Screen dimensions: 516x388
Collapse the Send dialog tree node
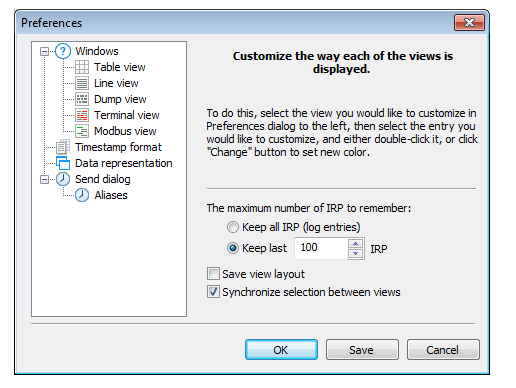[x=44, y=179]
